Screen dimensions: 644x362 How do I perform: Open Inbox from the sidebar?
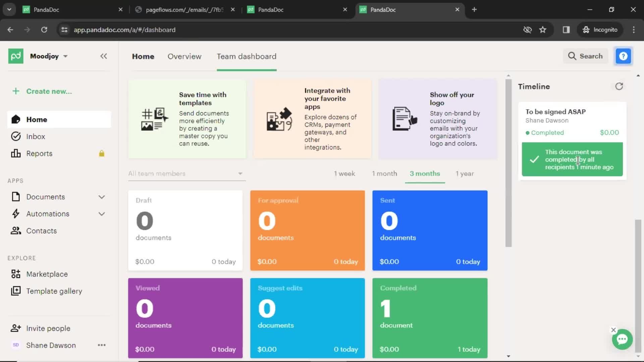click(59, 136)
